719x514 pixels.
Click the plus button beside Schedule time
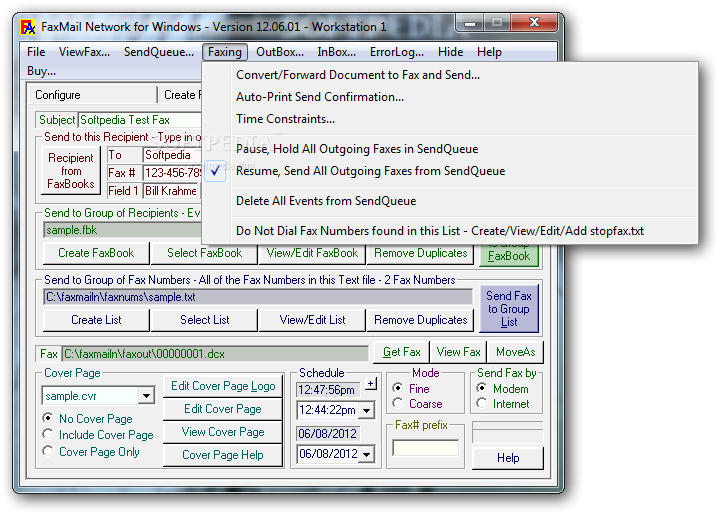(371, 383)
